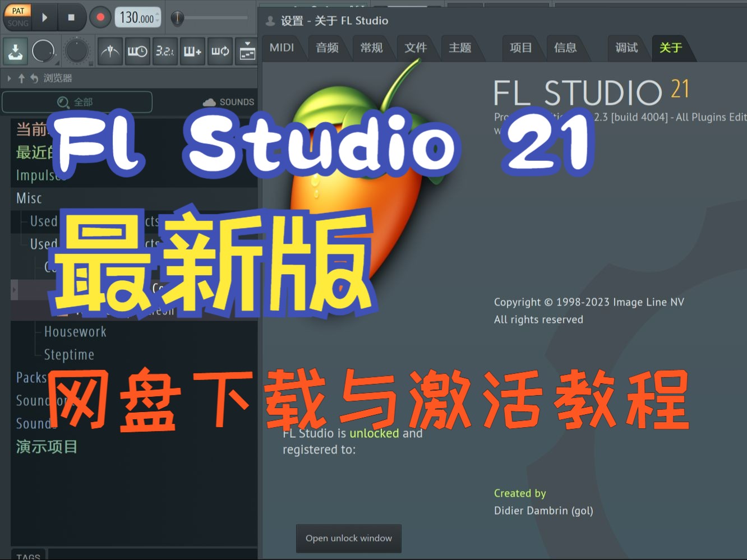Open the 演示项目 folder in the browser

click(47, 447)
